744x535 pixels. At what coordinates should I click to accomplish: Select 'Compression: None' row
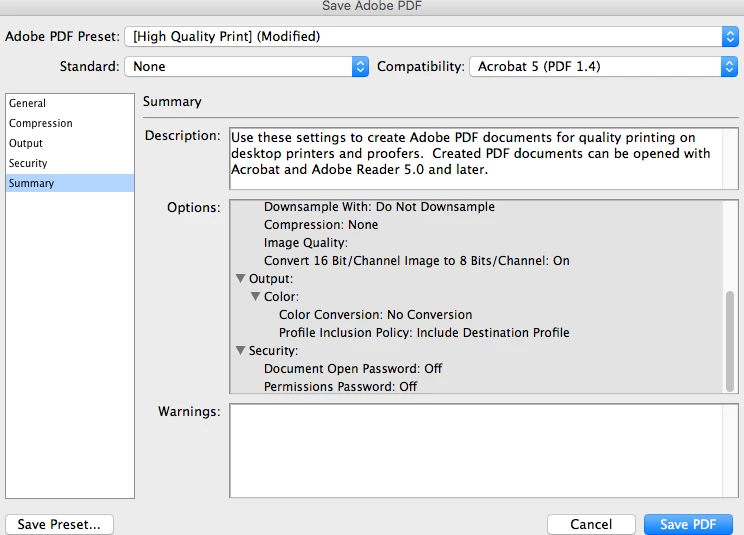tap(321, 225)
